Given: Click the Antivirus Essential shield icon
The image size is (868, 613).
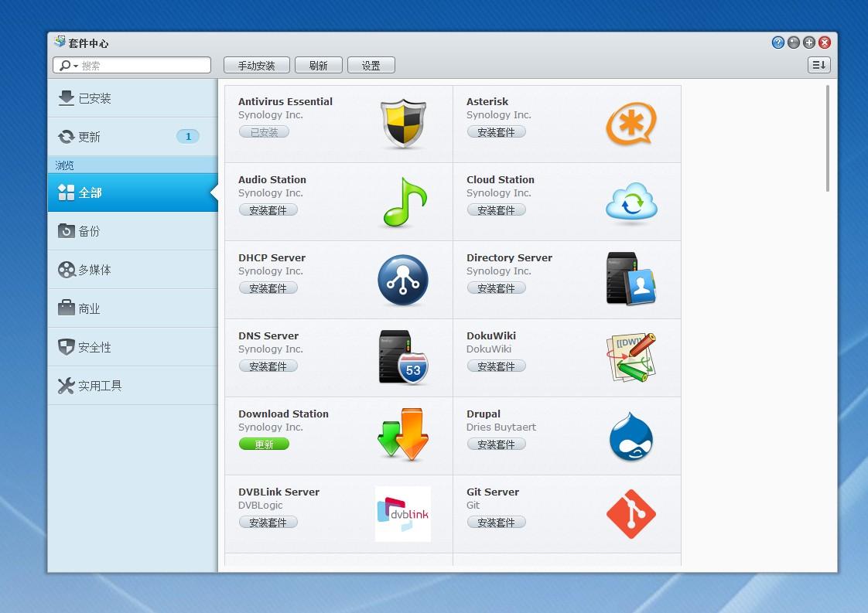Looking at the screenshot, I should [402, 124].
